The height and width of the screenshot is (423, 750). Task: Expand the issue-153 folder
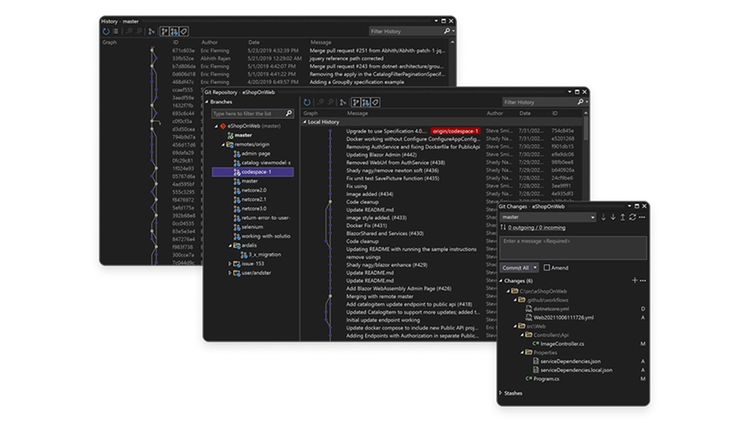pyautogui.click(x=230, y=264)
